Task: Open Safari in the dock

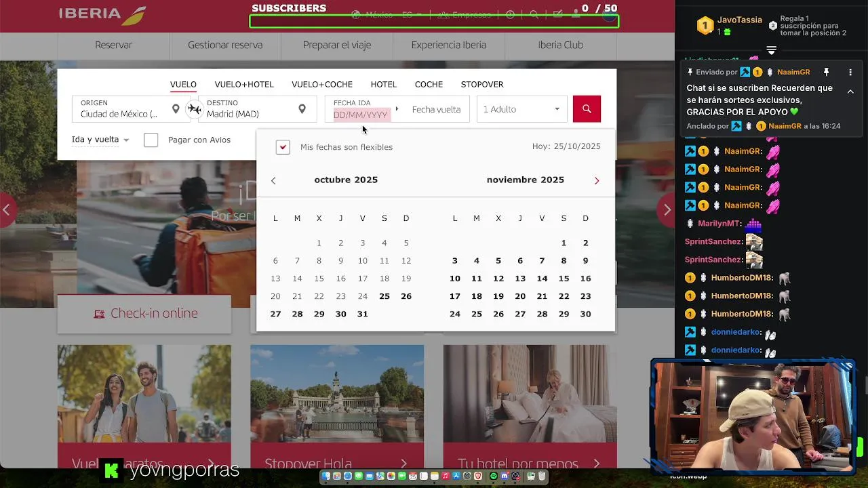Action: (x=348, y=476)
